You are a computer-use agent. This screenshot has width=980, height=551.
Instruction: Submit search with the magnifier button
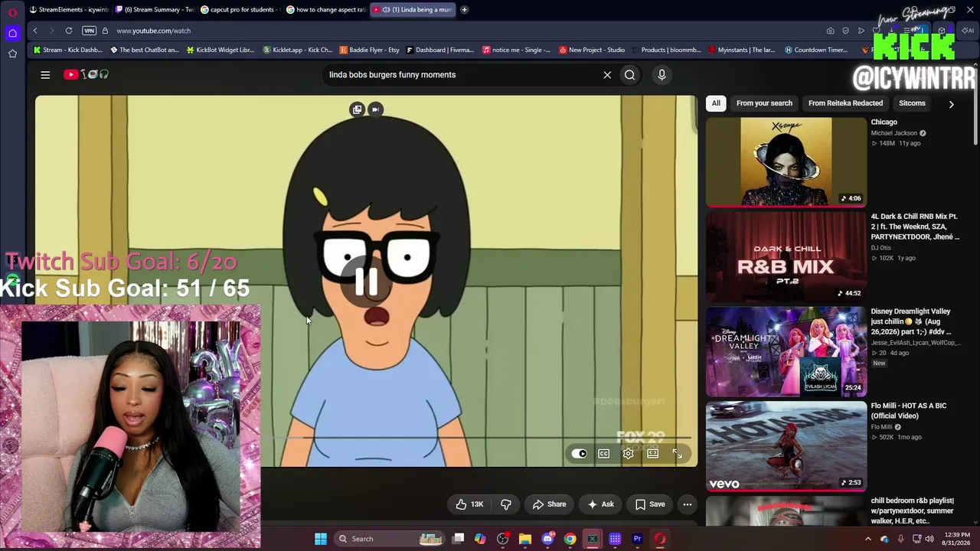pyautogui.click(x=629, y=75)
